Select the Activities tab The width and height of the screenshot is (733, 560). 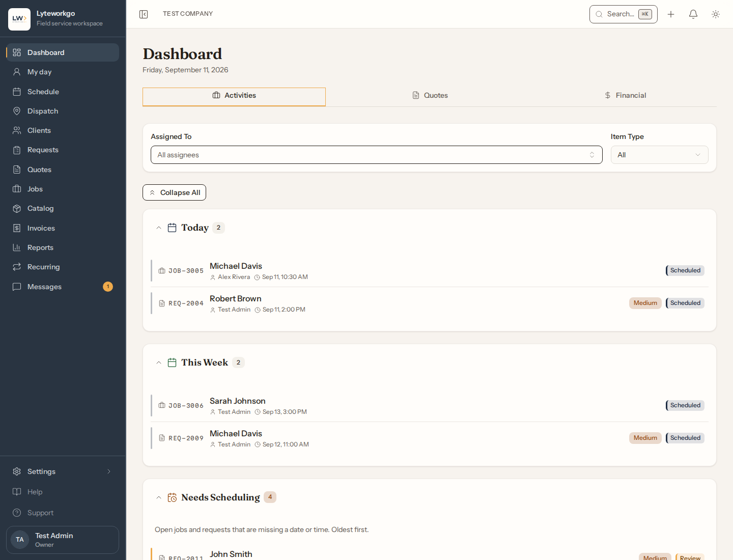point(234,97)
